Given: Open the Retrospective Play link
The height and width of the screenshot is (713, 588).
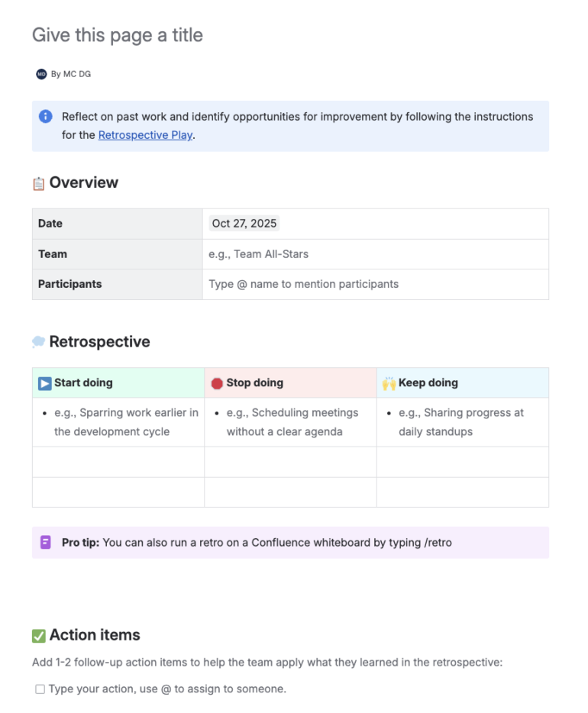Looking at the screenshot, I should coord(144,137).
